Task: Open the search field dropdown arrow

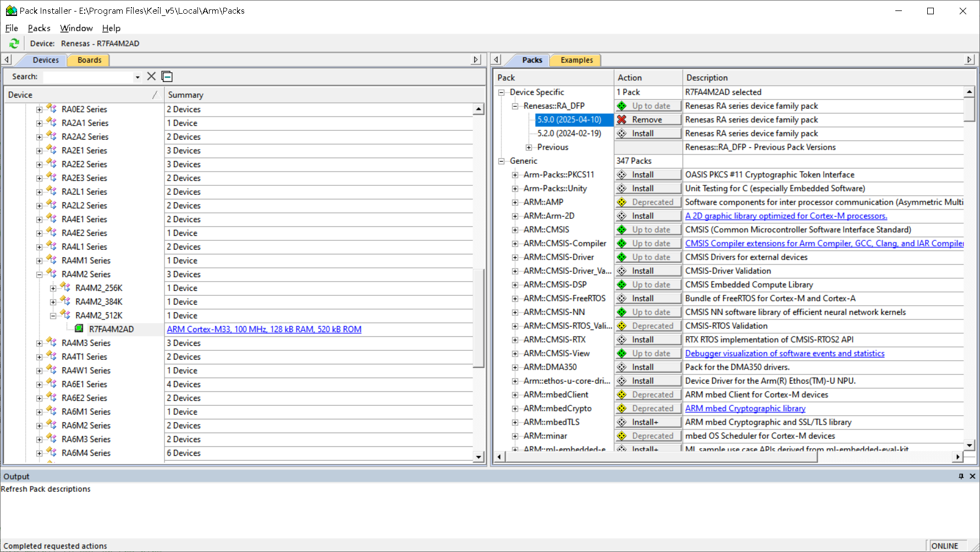Action: 137,77
